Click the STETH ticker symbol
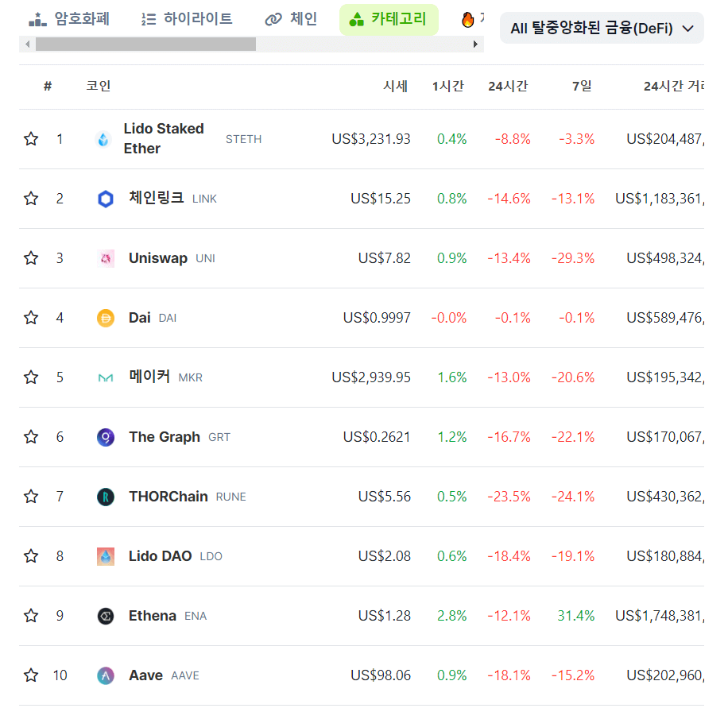 tap(244, 139)
